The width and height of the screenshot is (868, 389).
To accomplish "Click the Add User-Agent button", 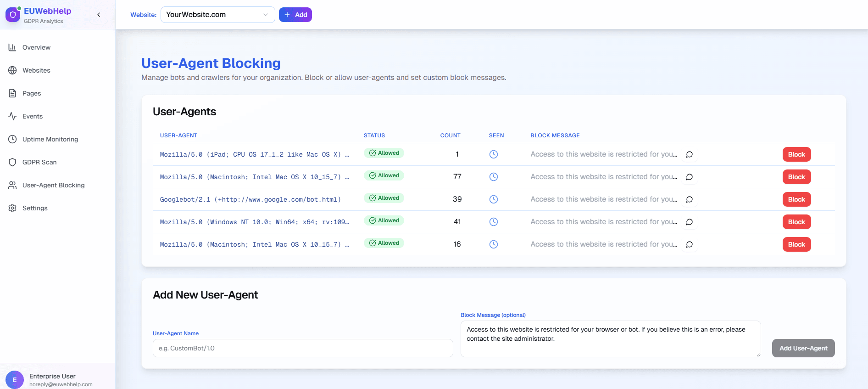I will [x=803, y=348].
